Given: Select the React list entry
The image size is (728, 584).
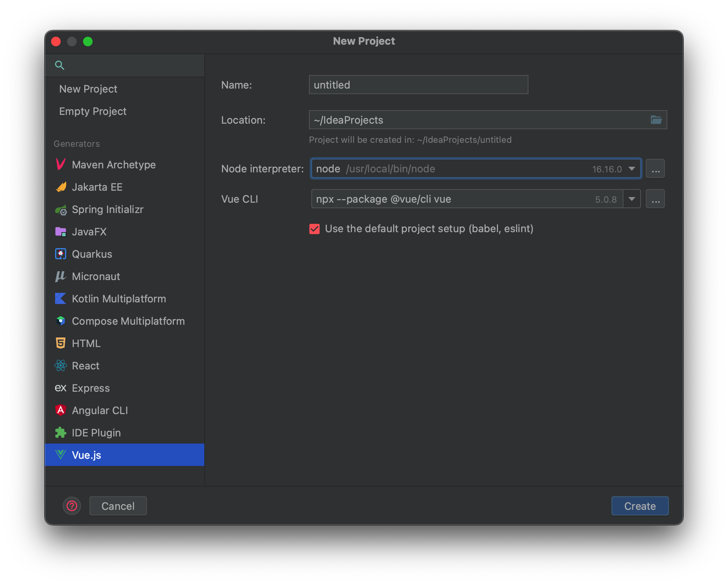Looking at the screenshot, I should point(125,366).
